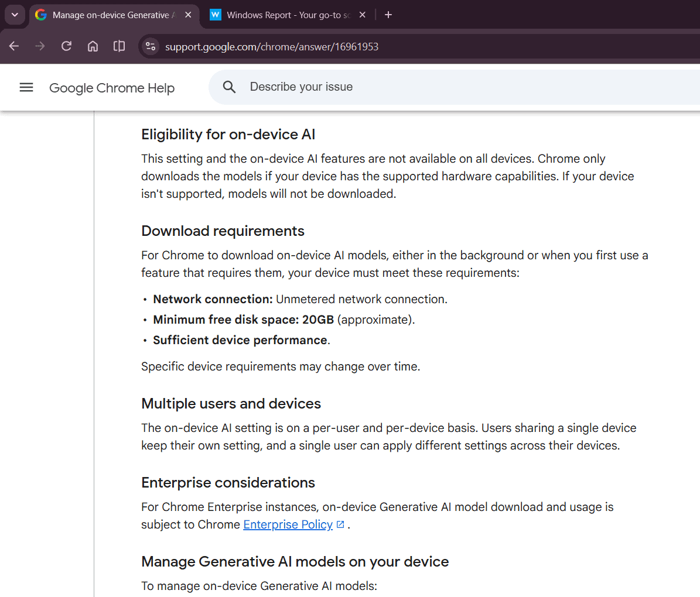Go forward to the next page

[x=40, y=46]
